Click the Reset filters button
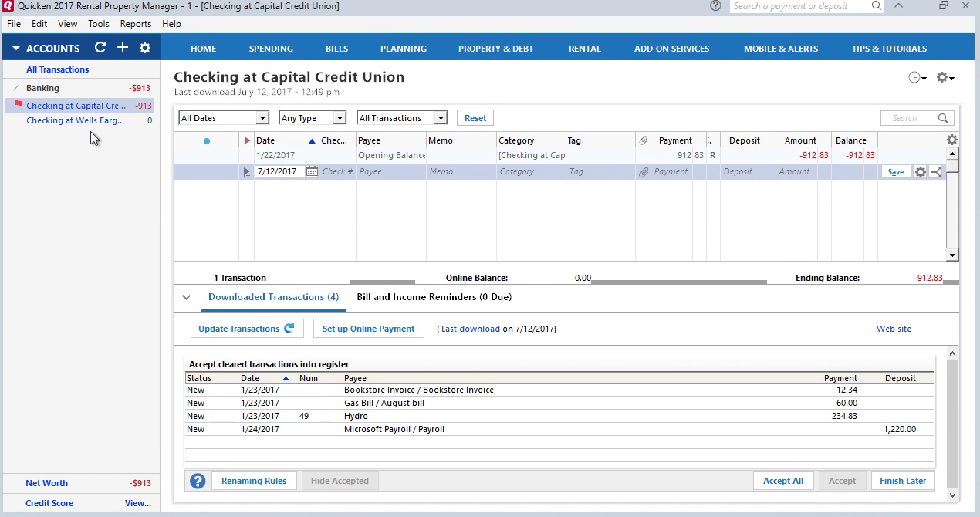Image resolution: width=980 pixels, height=517 pixels. [x=475, y=118]
